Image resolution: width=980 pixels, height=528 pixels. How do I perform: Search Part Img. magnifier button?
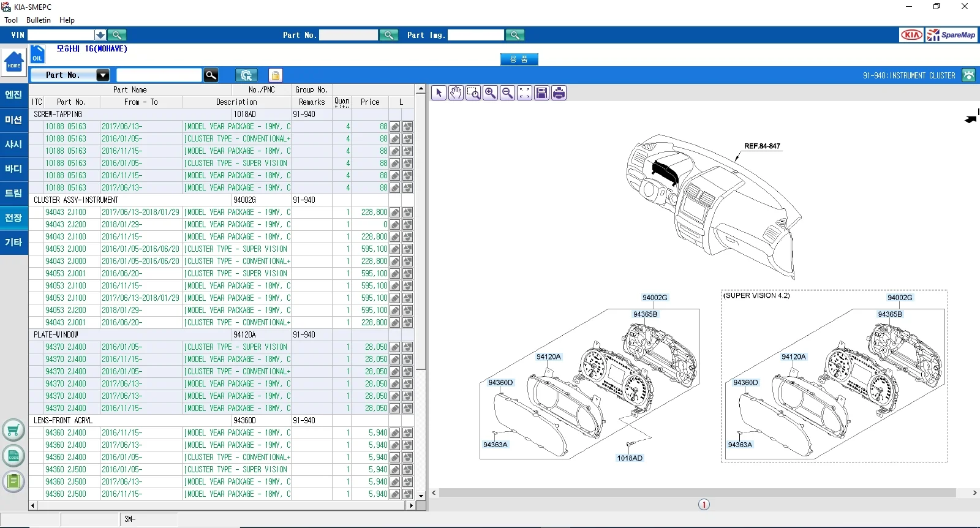point(516,35)
